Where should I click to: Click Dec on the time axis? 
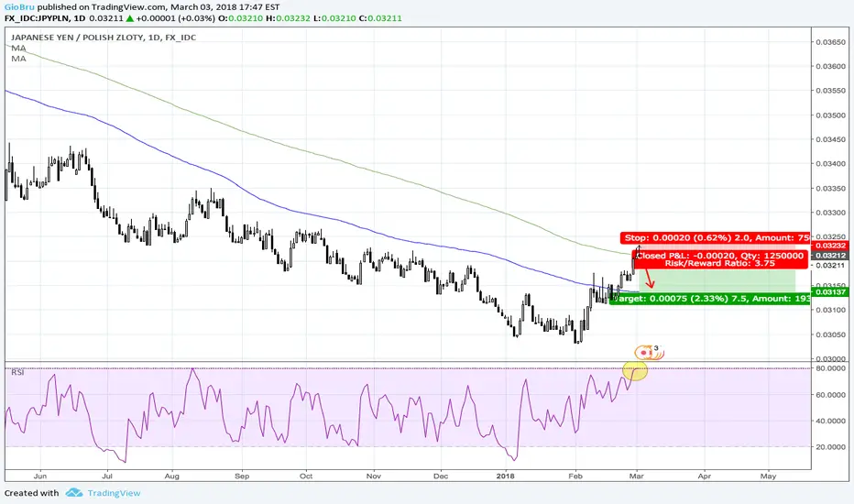[441, 476]
